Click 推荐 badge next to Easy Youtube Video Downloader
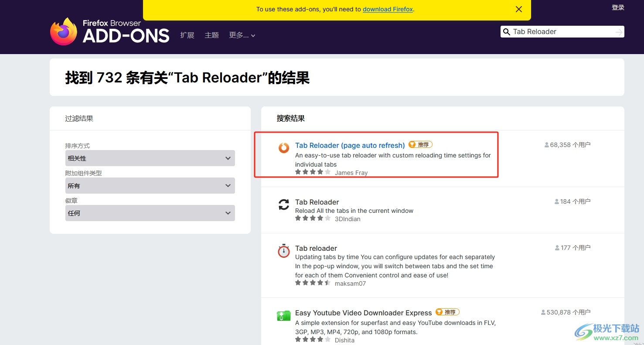The image size is (644, 345). (x=447, y=312)
